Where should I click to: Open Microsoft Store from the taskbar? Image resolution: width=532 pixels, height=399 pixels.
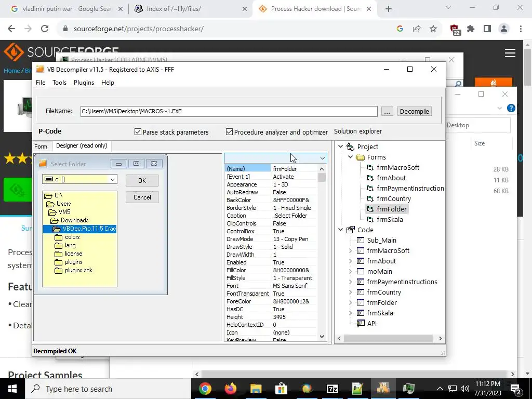click(x=281, y=389)
